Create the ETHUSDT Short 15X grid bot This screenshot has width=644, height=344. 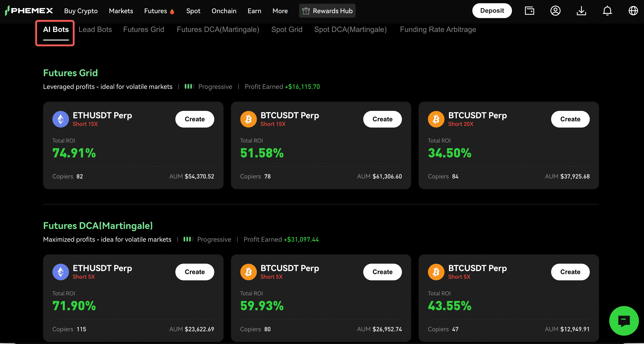(195, 119)
